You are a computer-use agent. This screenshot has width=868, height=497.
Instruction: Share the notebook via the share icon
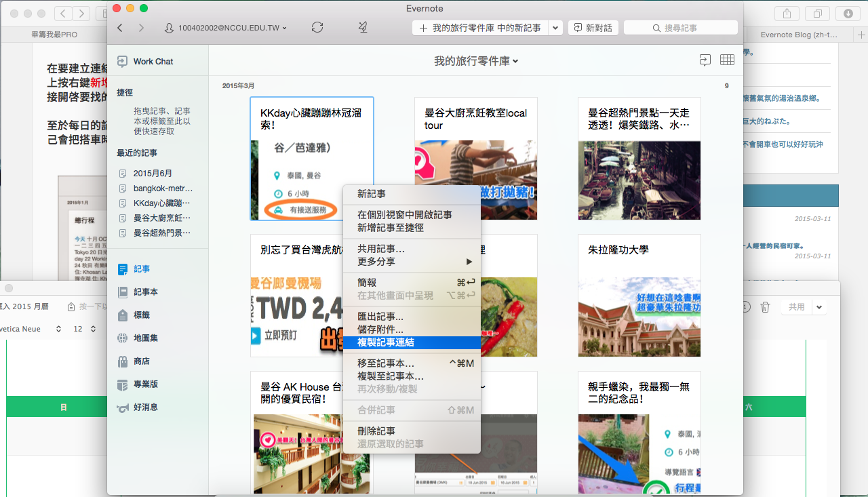(x=705, y=60)
